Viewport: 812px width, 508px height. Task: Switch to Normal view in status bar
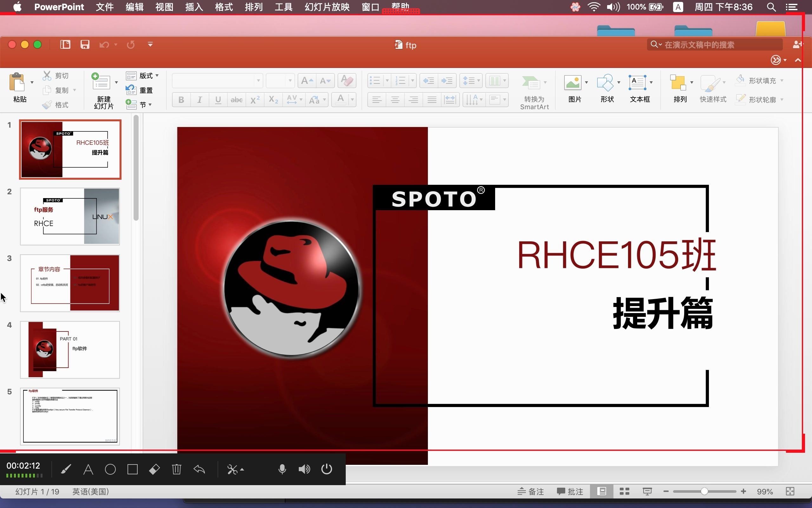pos(602,491)
